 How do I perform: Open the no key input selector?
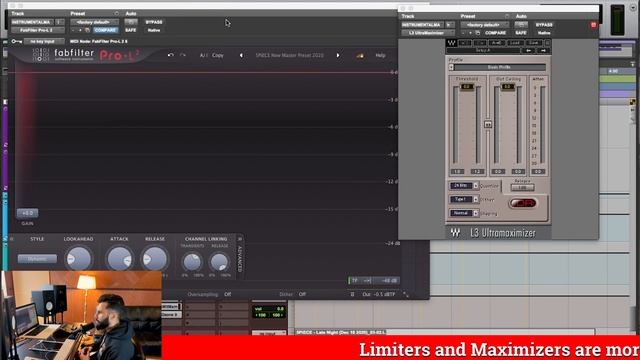point(44,41)
